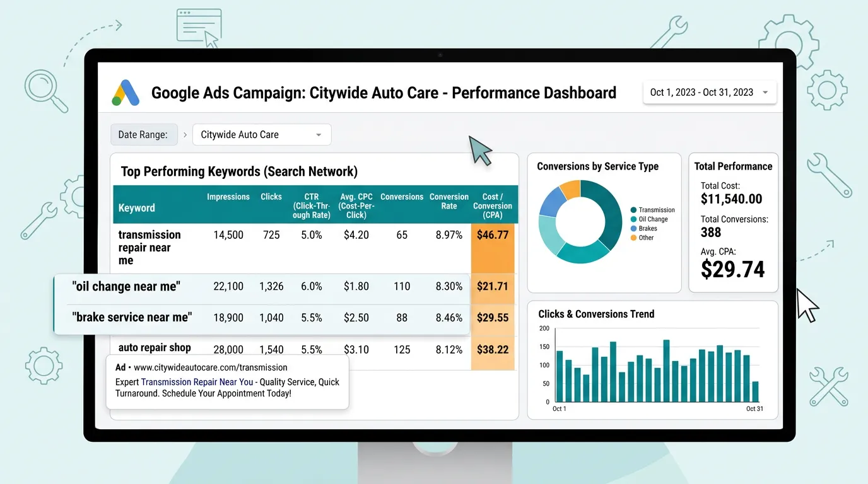Select the CTR (Click-Through Rate) column header
Screen dimensions: 868x484
point(312,205)
